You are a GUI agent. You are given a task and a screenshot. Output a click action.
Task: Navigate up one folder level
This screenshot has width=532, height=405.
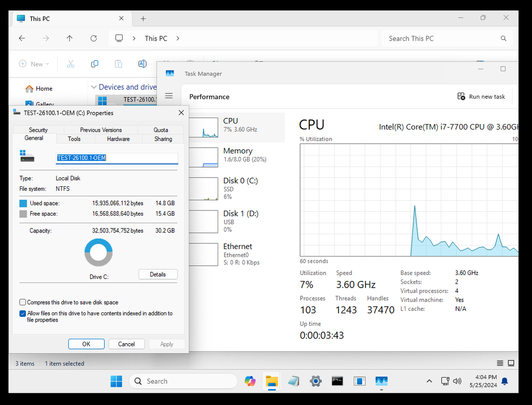69,38
